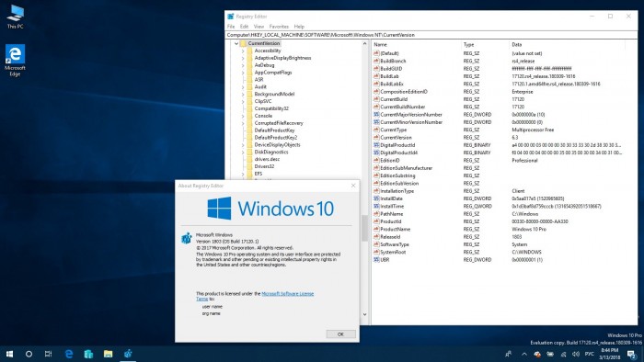Click the Windows Start button
Image resolution: width=644 pixels, height=362 pixels.
point(9,354)
